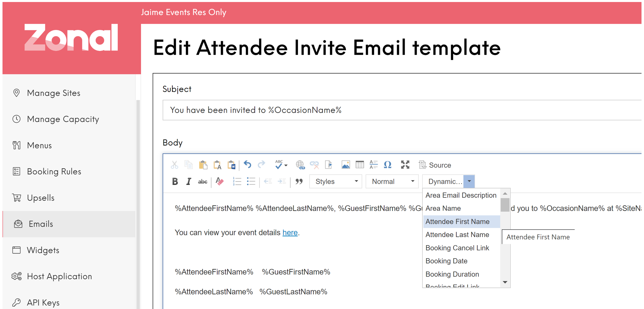Viewport: 644px width, 309px height.
Task: Insert special character Omega icon
Action: point(388,165)
